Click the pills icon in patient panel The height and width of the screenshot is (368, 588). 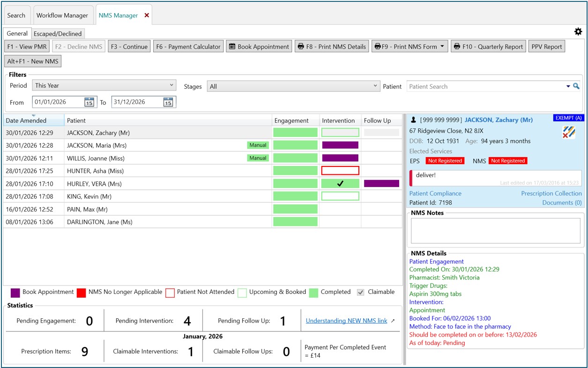(x=569, y=133)
